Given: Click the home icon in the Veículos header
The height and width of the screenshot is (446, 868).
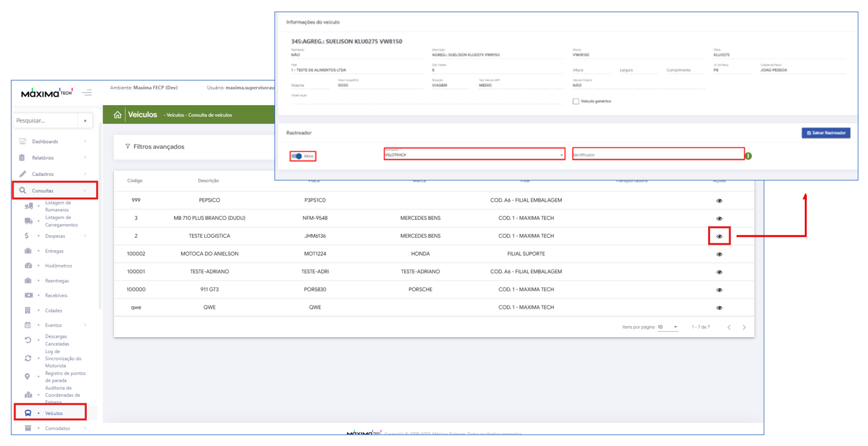Looking at the screenshot, I should 117,115.
